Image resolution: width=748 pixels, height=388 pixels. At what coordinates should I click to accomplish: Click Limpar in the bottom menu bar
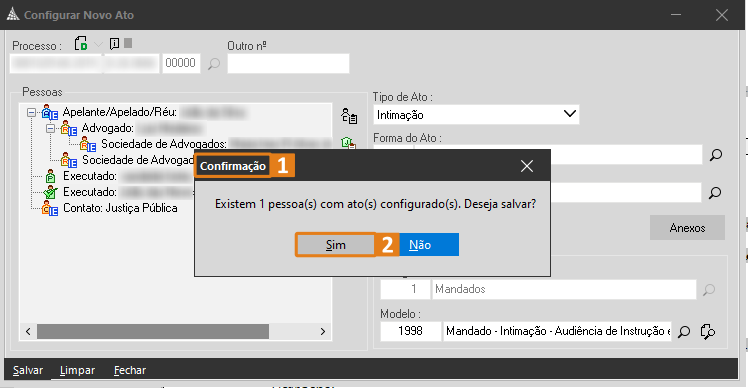click(77, 370)
